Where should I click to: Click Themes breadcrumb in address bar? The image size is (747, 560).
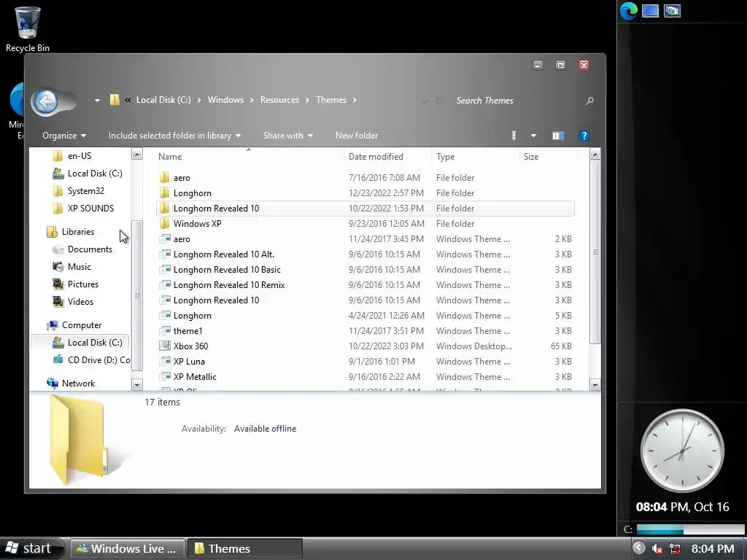pyautogui.click(x=331, y=99)
